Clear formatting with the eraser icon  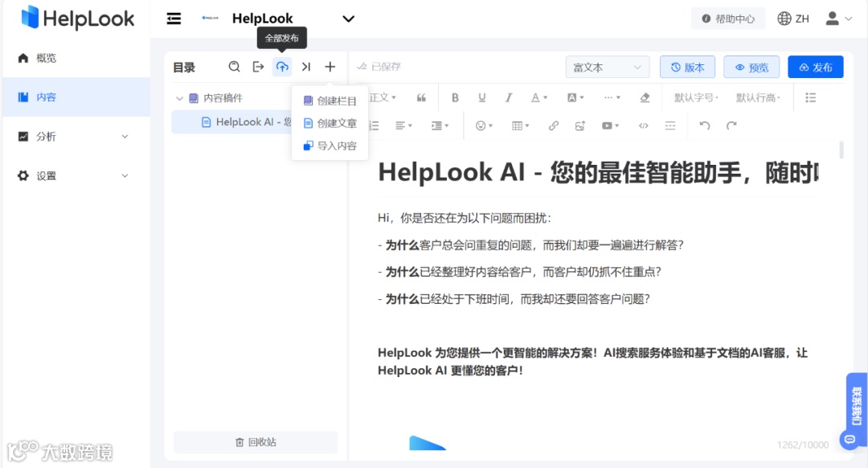click(x=644, y=96)
